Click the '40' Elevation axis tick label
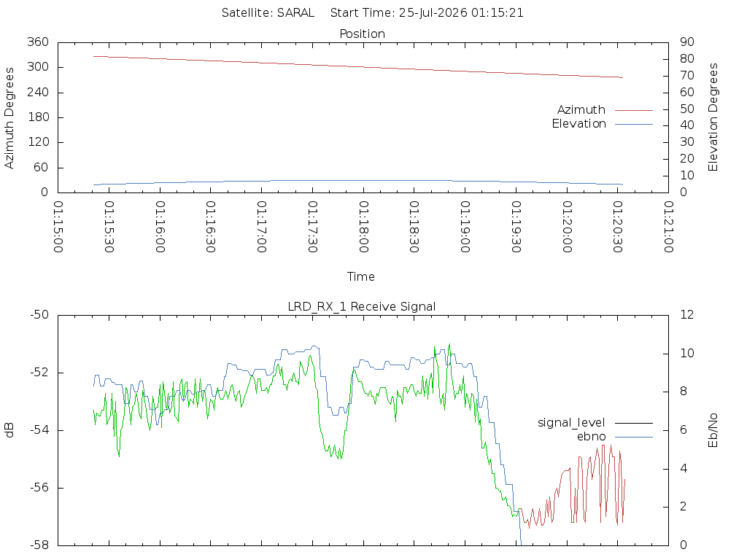This screenshot has width=747, height=560. 687,125
